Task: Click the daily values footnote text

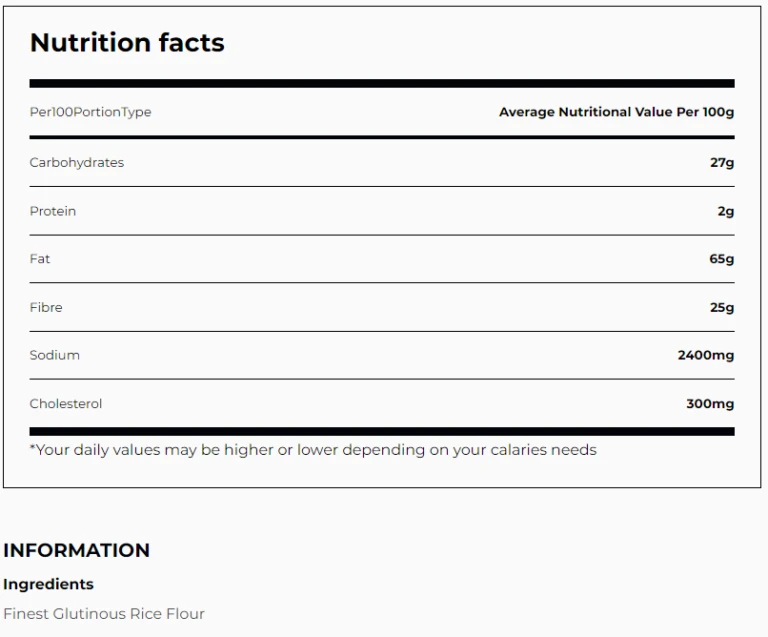Action: pos(313,450)
